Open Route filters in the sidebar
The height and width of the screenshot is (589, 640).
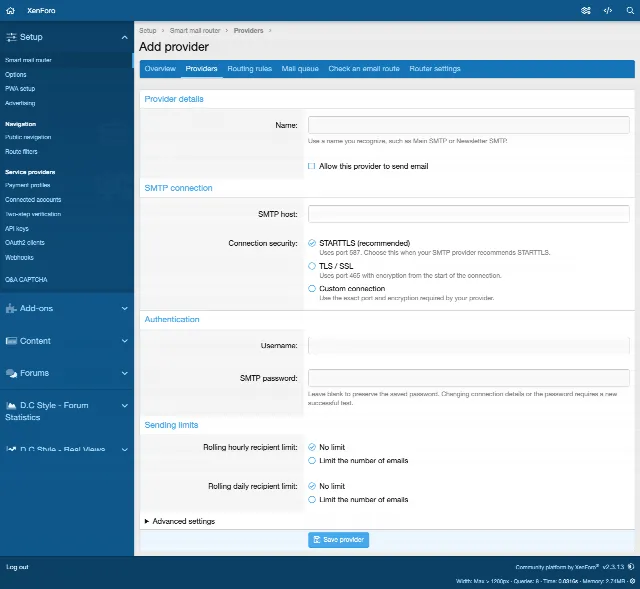(21, 151)
